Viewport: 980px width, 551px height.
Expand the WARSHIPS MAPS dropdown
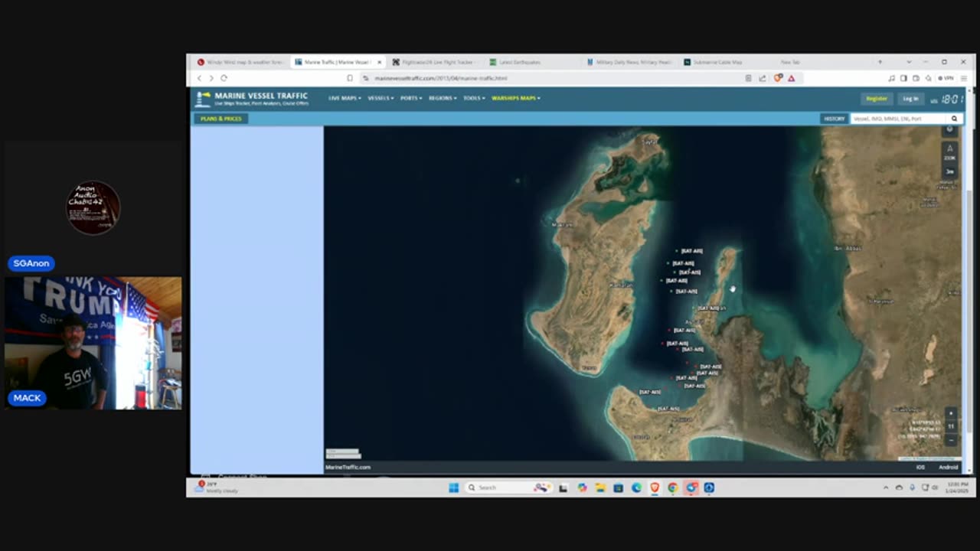516,98
